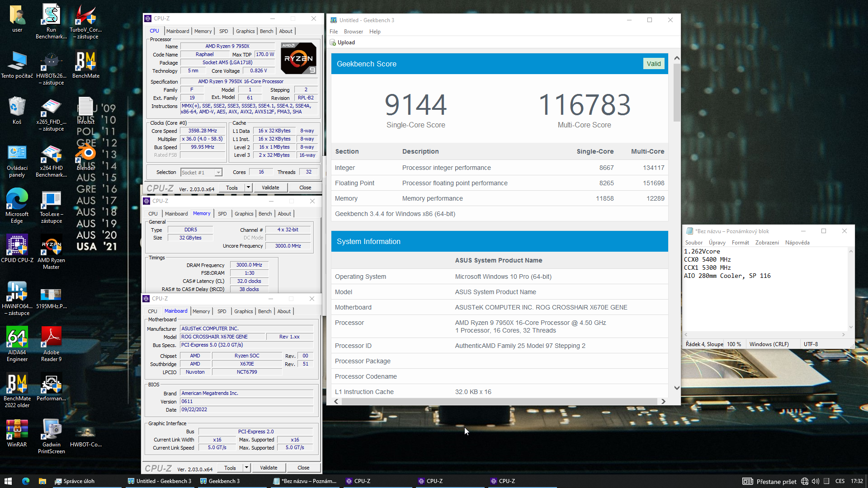The height and width of the screenshot is (488, 868).
Task: Launch WinRAR desktop icon
Action: point(17,434)
